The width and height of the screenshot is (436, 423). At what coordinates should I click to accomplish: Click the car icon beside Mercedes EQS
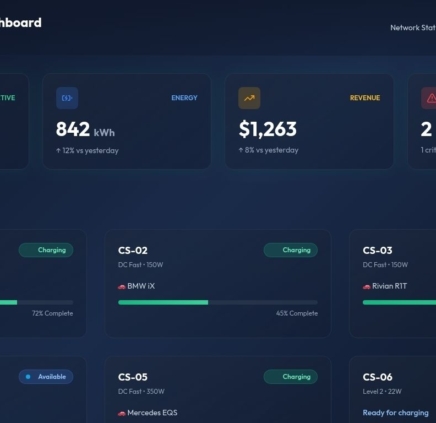121,413
